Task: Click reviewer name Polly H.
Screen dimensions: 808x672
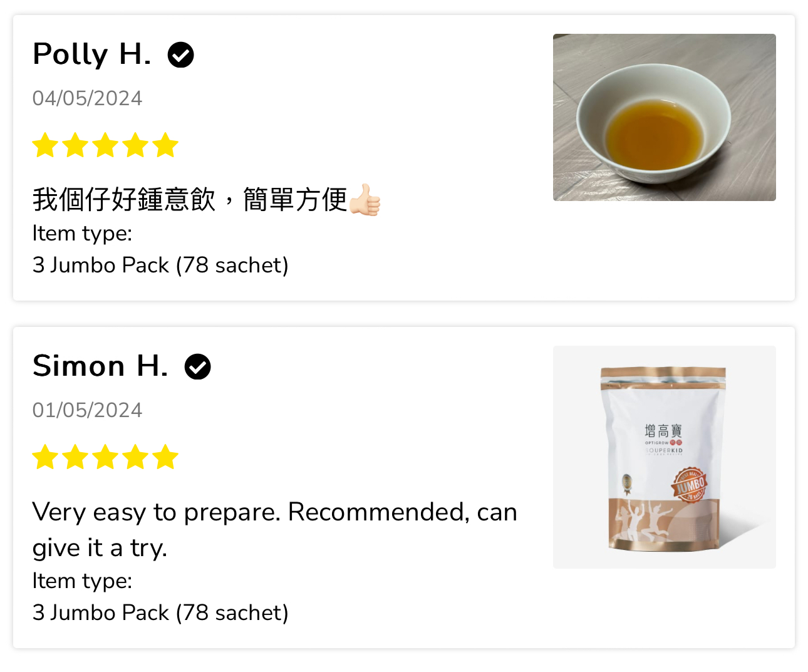Action: point(92,54)
